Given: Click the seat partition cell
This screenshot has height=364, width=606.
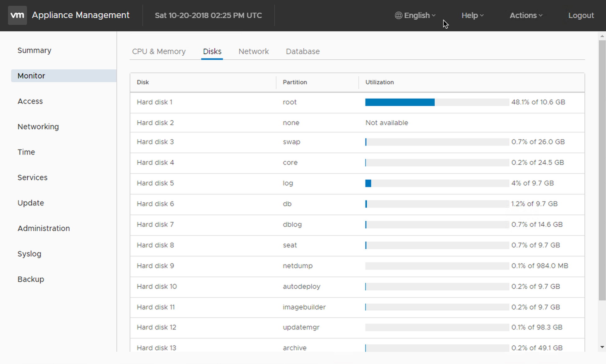Looking at the screenshot, I should pos(290,245).
